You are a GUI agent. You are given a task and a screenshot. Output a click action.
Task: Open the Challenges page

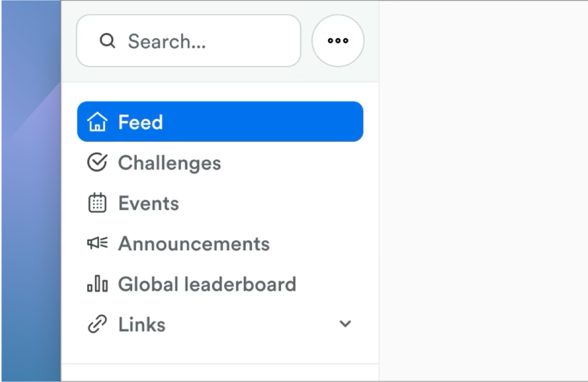pyautogui.click(x=169, y=163)
